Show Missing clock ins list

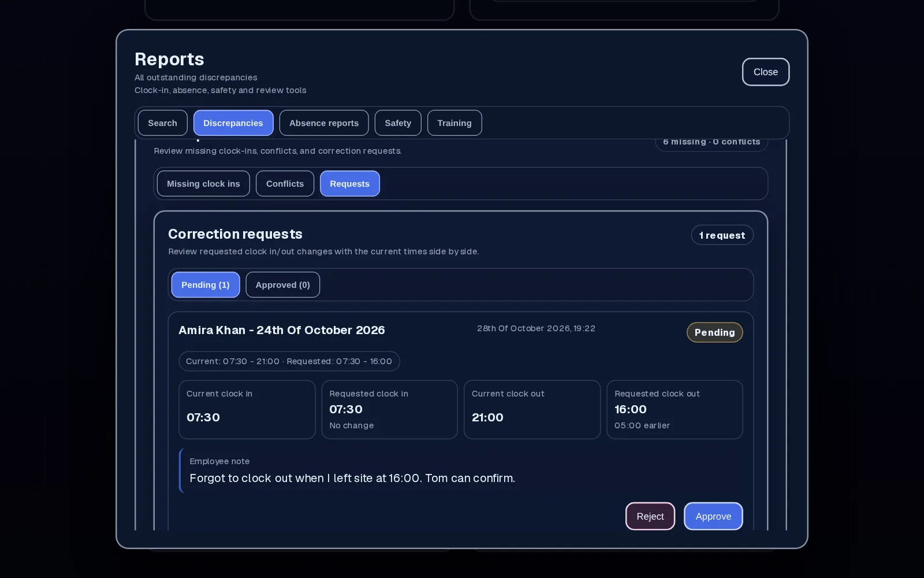[203, 184]
